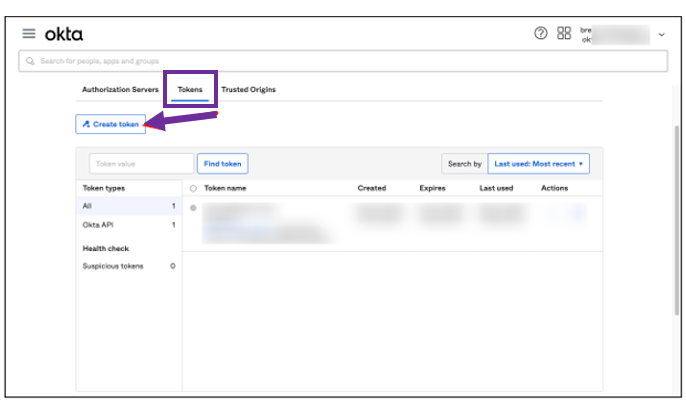Select the Okta API token type filter
The height and width of the screenshot is (411, 686).
coord(129,225)
